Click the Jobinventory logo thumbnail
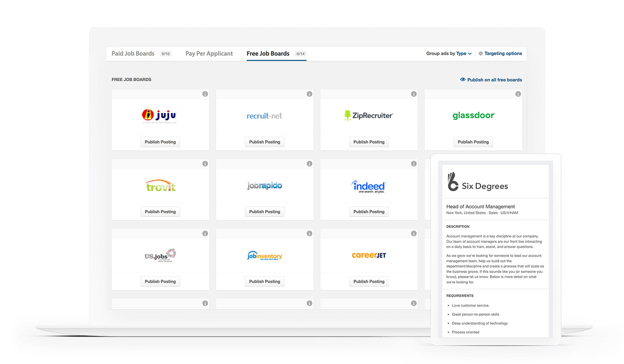The width and height of the screenshot is (624, 364). (265, 256)
